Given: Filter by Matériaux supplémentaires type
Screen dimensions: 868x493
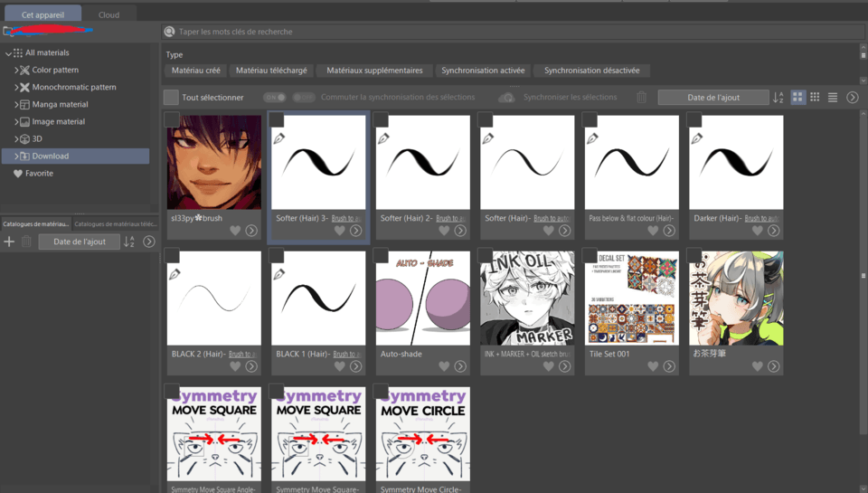Looking at the screenshot, I should click(x=374, y=71).
